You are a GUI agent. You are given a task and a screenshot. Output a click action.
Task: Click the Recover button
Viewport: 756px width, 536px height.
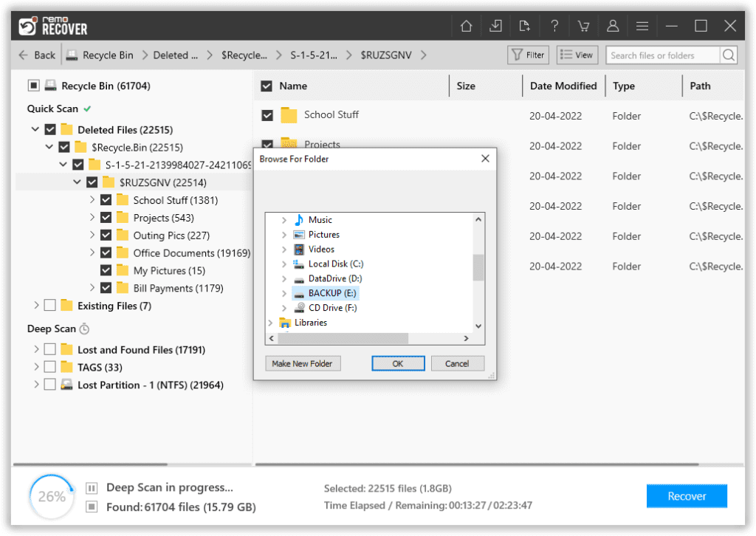click(686, 496)
